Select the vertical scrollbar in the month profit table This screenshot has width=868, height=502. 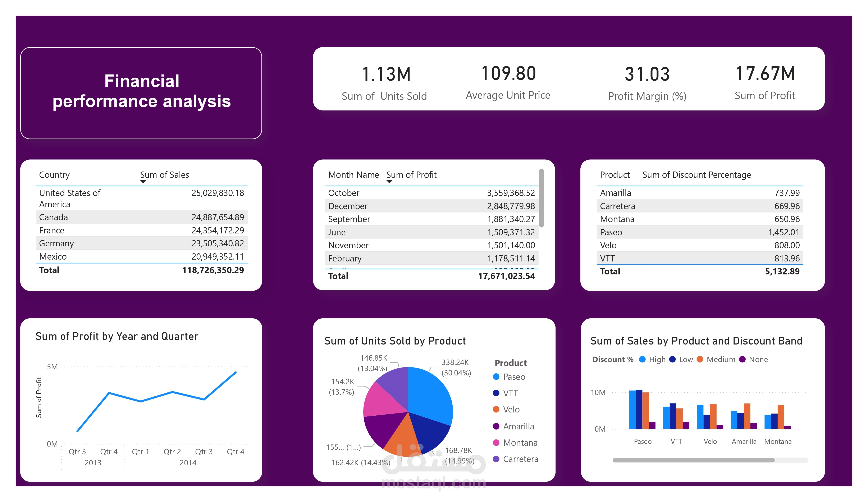pyautogui.click(x=542, y=198)
